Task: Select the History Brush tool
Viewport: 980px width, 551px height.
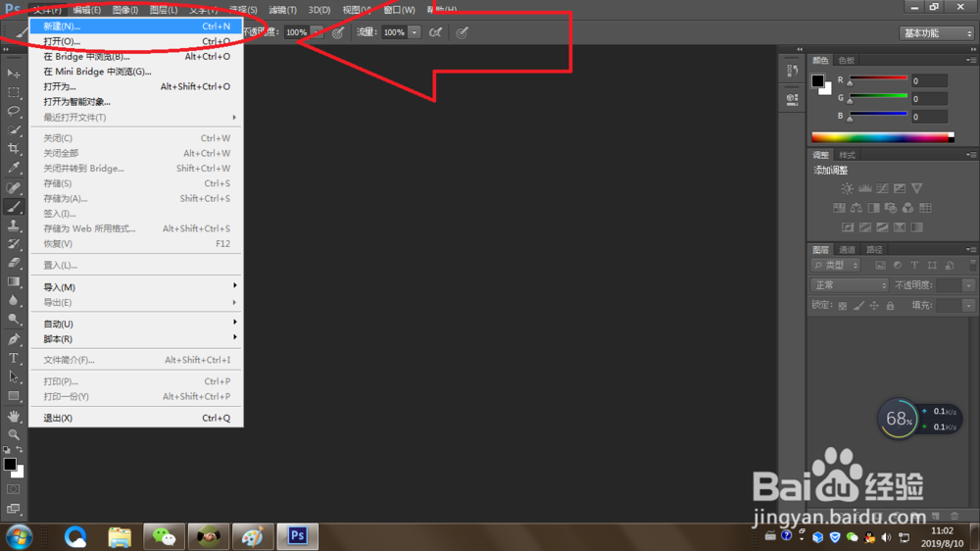Action: tap(13, 244)
